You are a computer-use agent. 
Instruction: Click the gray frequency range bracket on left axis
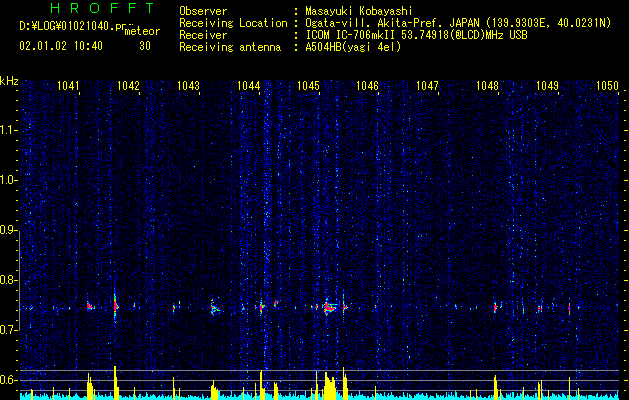(20, 281)
